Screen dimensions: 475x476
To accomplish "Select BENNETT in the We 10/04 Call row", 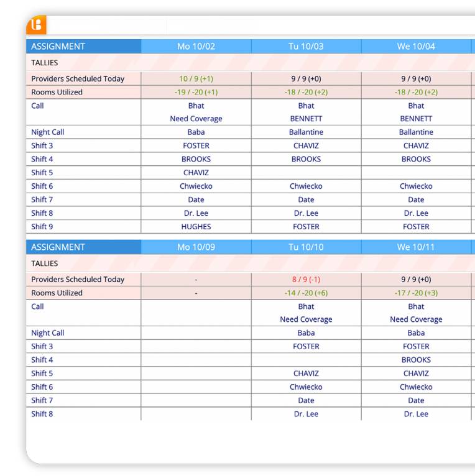I will click(416, 119).
